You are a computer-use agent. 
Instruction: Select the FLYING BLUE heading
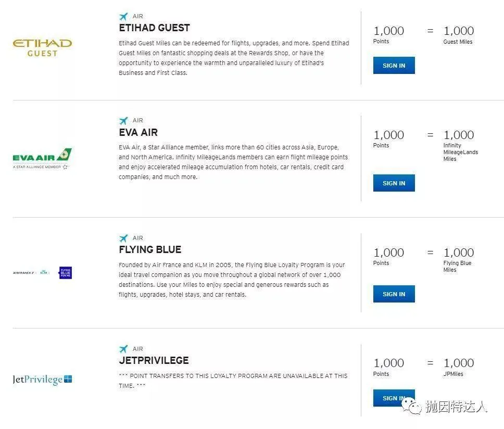[150, 250]
